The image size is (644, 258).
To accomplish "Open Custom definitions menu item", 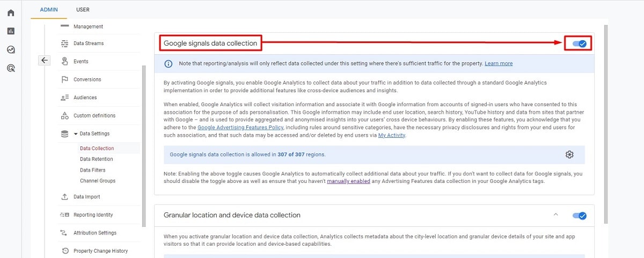I will pyautogui.click(x=94, y=115).
